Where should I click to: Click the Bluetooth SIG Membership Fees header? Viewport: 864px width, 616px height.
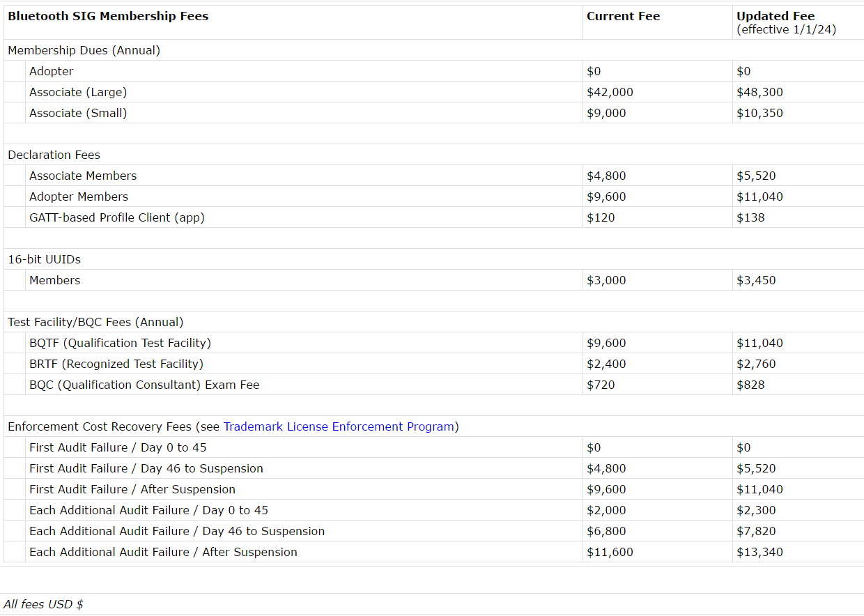pos(108,16)
